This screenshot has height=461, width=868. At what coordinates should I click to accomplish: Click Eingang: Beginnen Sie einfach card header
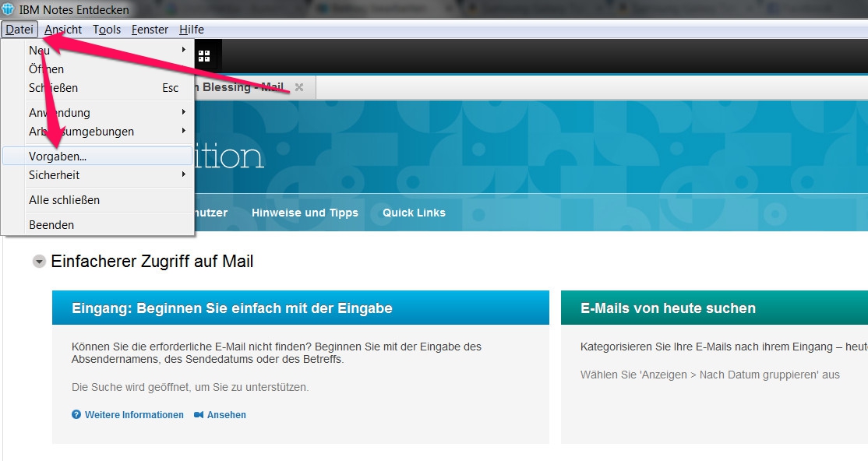tap(301, 308)
